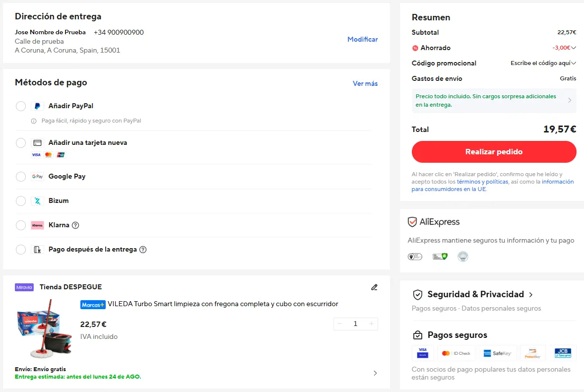The image size is (584, 392).
Task: Click the American Express SafeKey badge
Action: tap(498, 353)
